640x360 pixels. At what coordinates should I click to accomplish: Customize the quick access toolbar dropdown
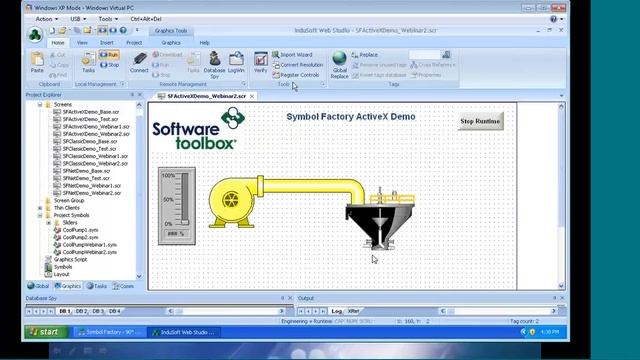coord(137,30)
